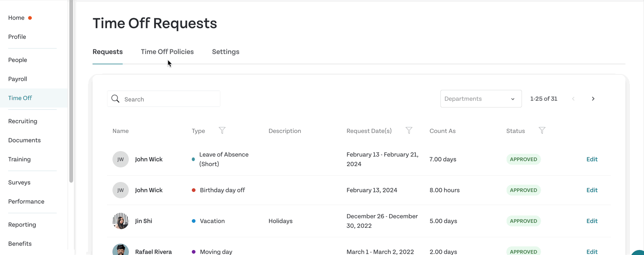Click the JW avatar for Leave of Absence row
Image resolution: width=644 pixels, height=255 pixels.
point(121,159)
